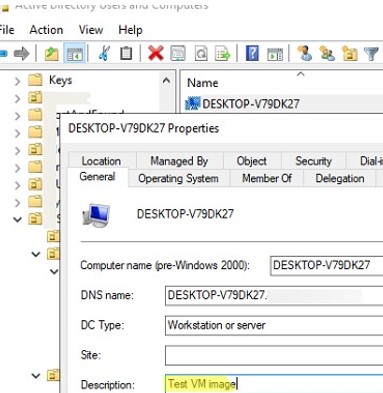Click the clipboard Paste toolbar icon
This screenshot has height=393, width=383.
point(126,53)
